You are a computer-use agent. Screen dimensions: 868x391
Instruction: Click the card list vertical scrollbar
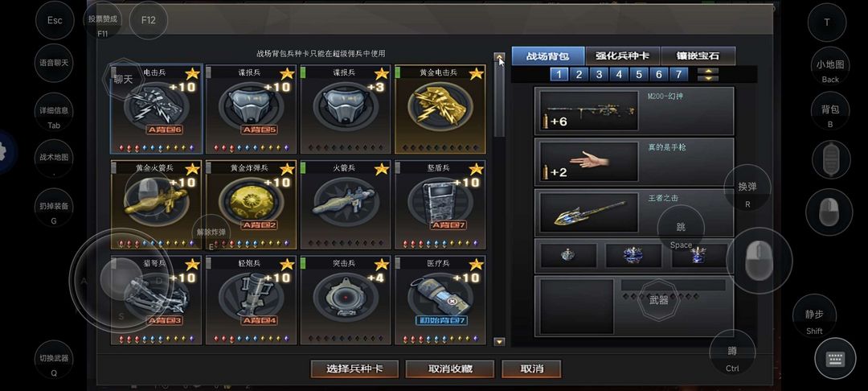pos(499,200)
